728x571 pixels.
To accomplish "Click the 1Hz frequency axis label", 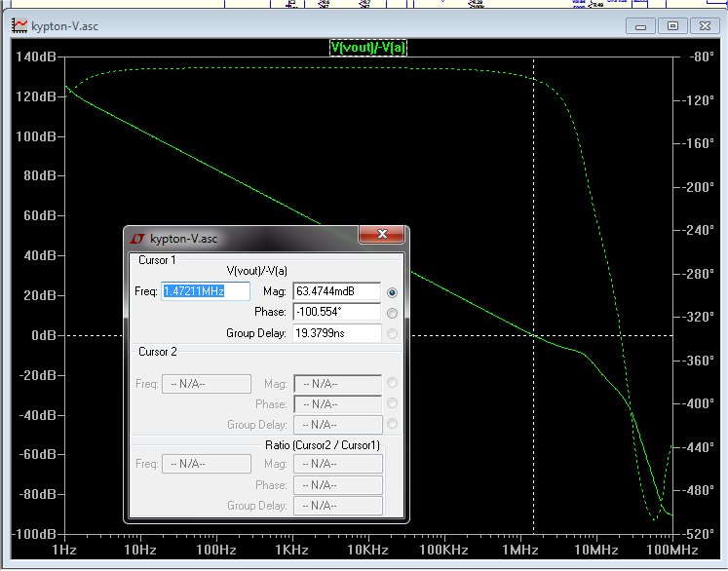I will point(64,551).
